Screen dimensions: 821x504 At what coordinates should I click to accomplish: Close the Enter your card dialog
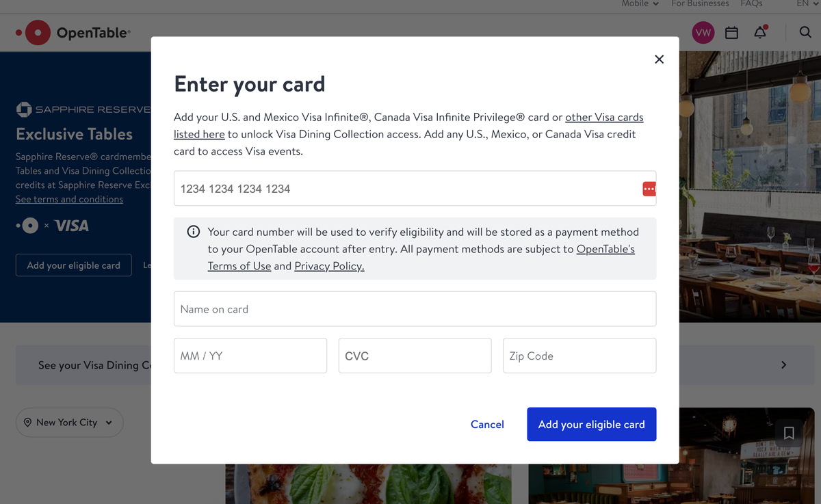[659, 59]
